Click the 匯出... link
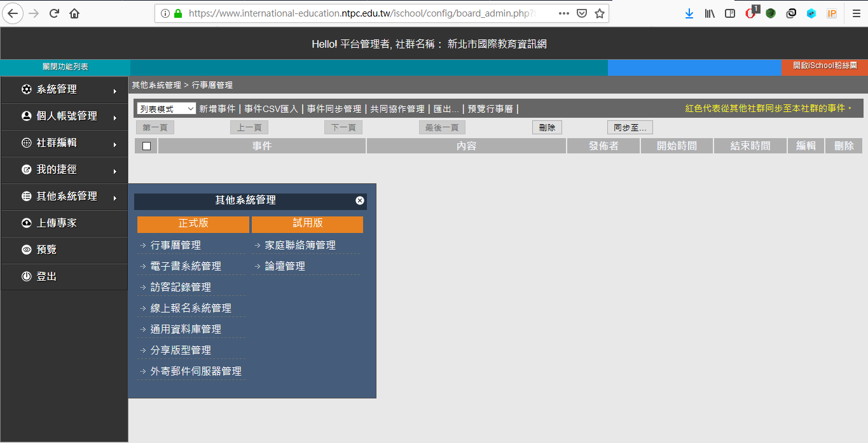The image size is (868, 443). pyautogui.click(x=446, y=109)
